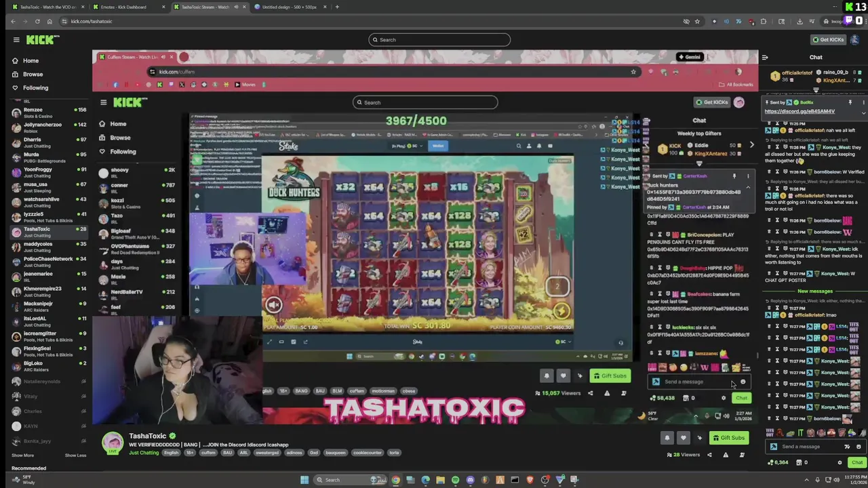Expand the gifters leaderboard arrow in outer chat
This screenshot has width=868, height=488.
(x=816, y=90)
